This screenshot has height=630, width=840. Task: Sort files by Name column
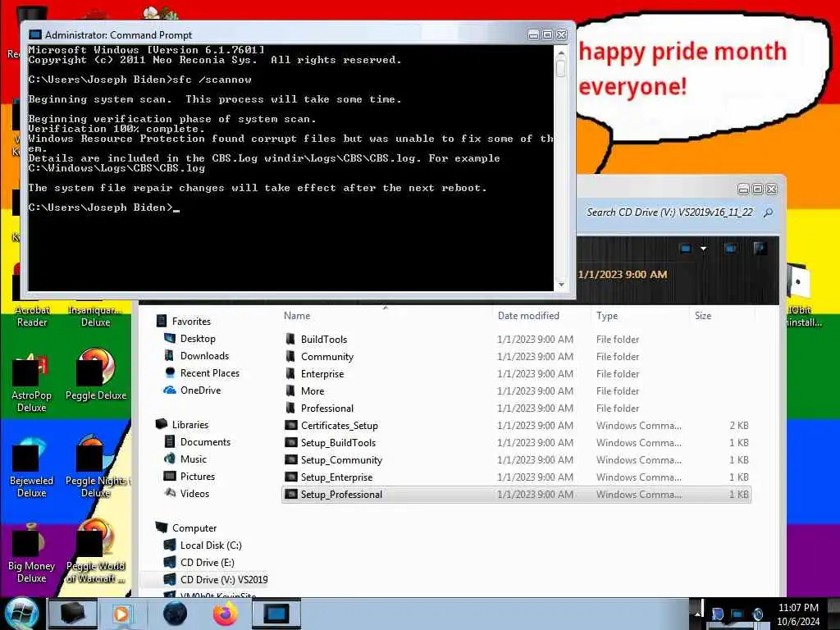tap(297, 316)
